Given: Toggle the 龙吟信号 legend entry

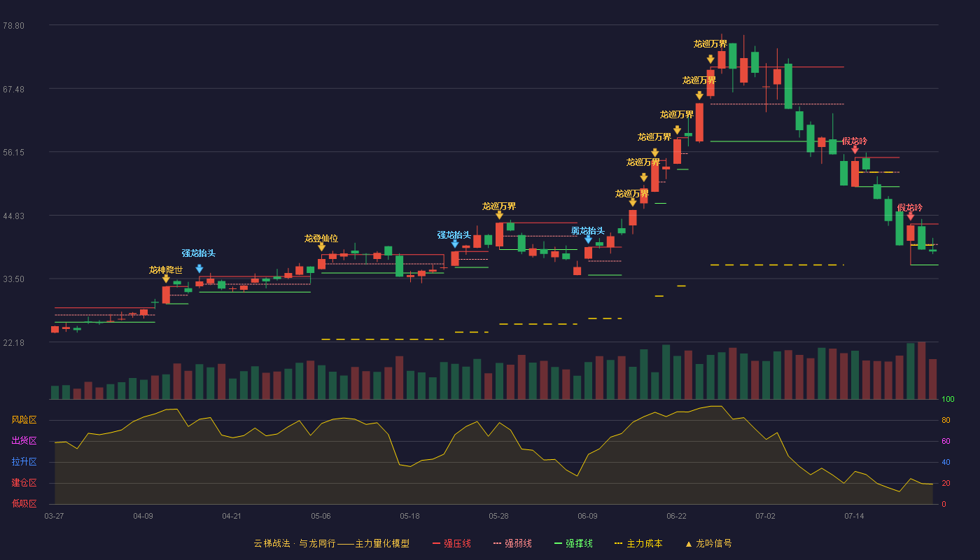Looking at the screenshot, I should coord(708,543).
